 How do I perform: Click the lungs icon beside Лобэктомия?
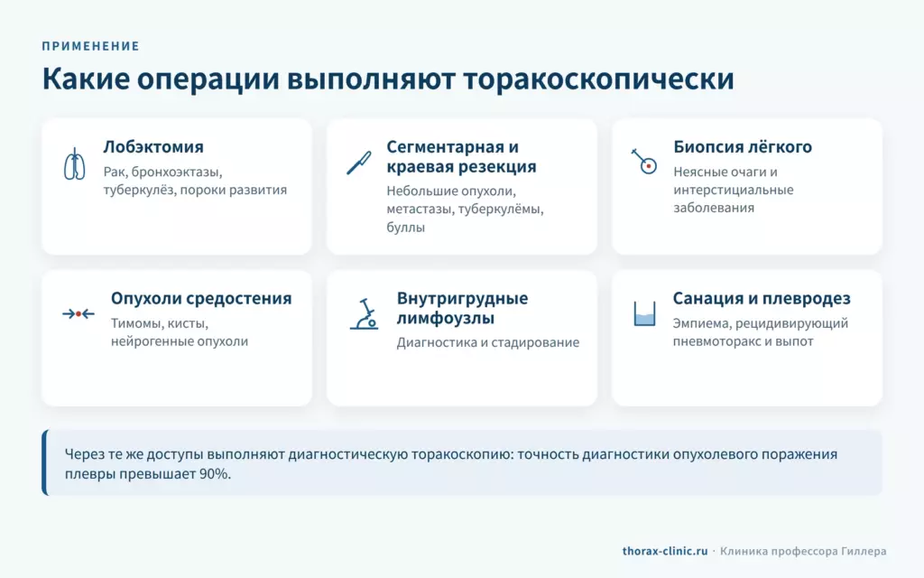tap(74, 164)
